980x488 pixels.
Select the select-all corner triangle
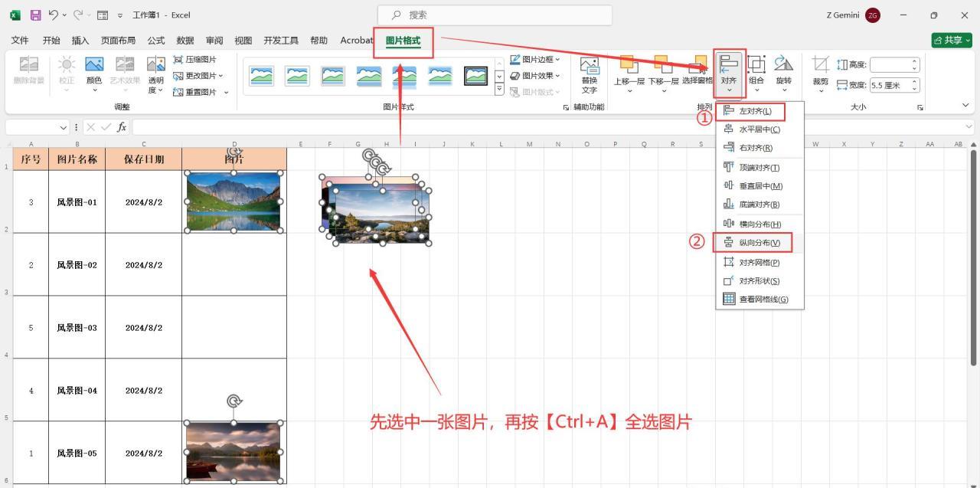click(8, 144)
